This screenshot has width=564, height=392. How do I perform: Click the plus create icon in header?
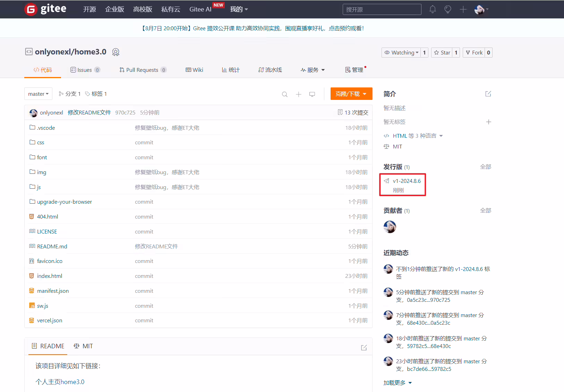pos(463,9)
